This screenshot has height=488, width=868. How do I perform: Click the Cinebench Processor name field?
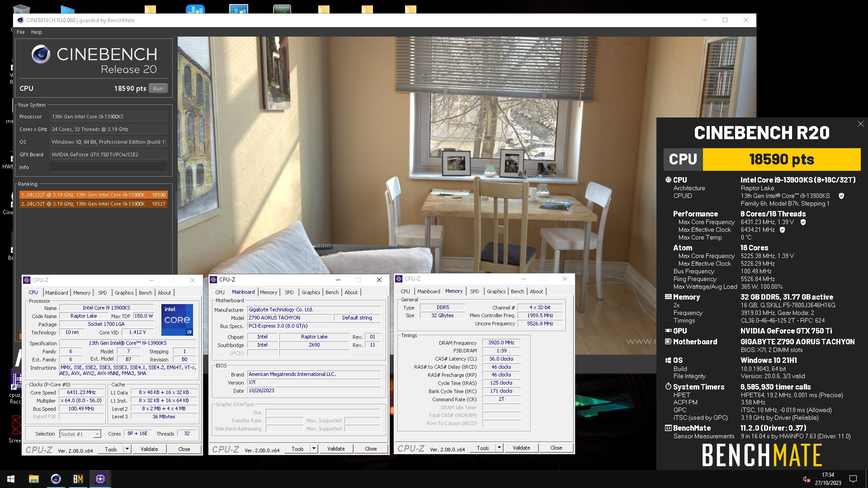point(108,117)
